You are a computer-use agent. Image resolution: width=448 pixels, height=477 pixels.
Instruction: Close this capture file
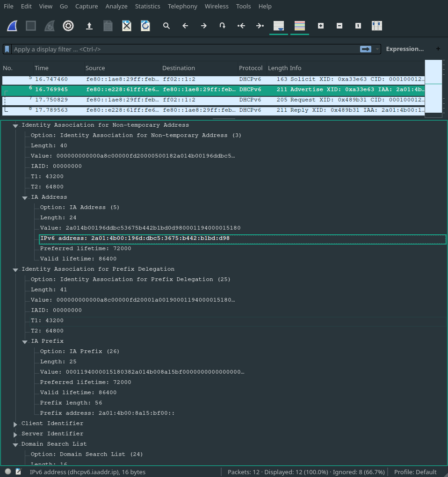coord(127,26)
